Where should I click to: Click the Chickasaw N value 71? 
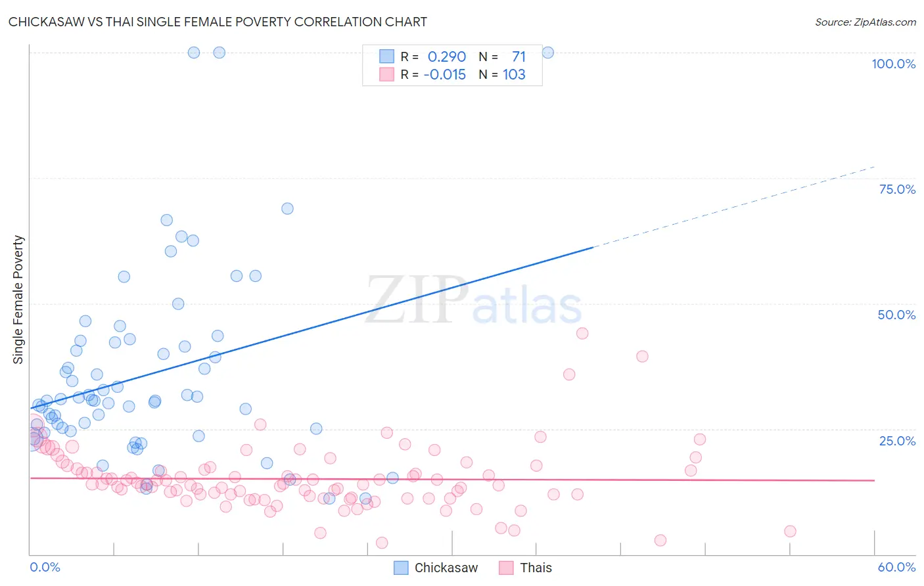tap(519, 56)
